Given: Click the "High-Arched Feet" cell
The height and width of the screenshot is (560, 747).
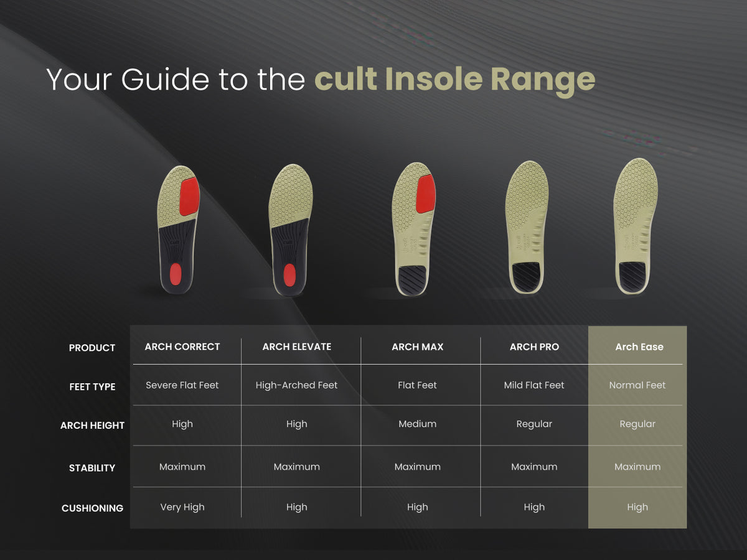Looking at the screenshot, I should [296, 385].
